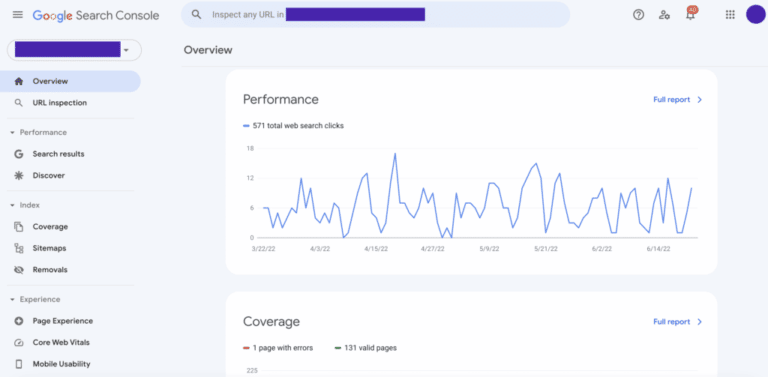Click the 6/2/22 date label on chart
768x377 pixels.
click(601, 249)
